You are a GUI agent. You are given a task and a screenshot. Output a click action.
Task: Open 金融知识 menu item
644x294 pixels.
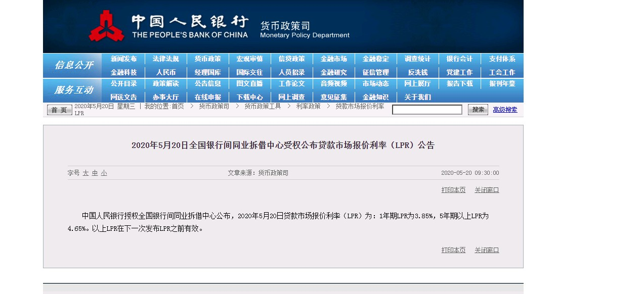375,97
